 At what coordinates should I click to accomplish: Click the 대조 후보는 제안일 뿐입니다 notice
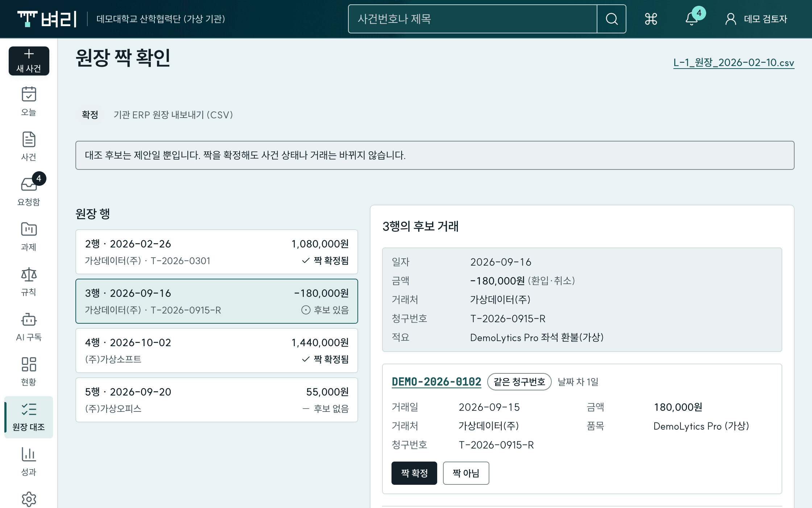(435, 155)
